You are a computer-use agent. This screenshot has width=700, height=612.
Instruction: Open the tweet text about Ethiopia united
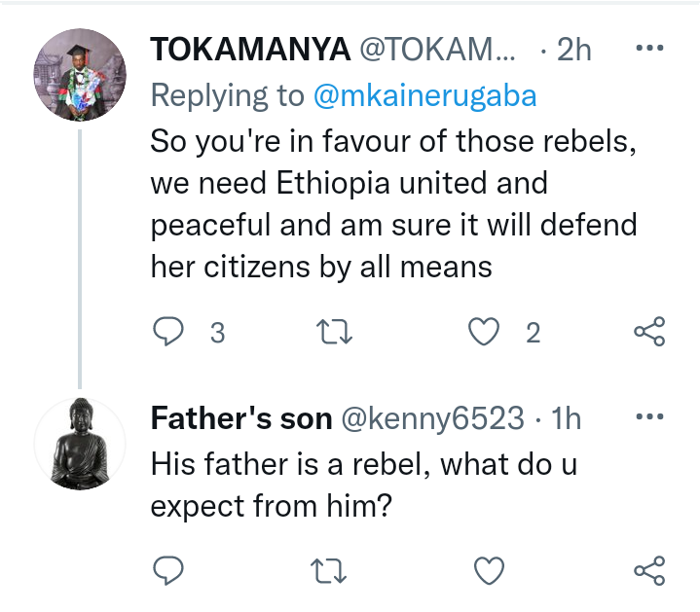point(393,204)
